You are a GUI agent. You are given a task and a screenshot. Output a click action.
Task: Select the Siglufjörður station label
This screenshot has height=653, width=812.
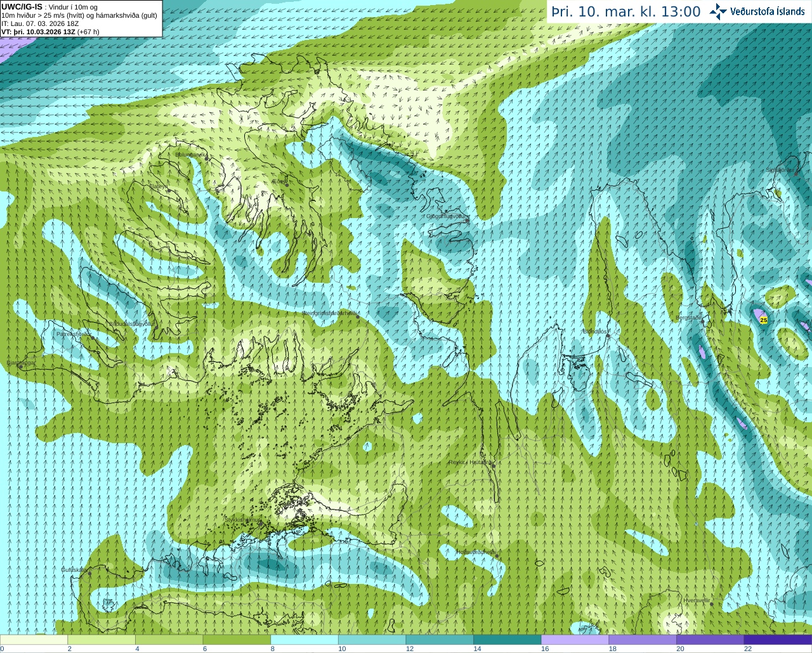point(780,170)
